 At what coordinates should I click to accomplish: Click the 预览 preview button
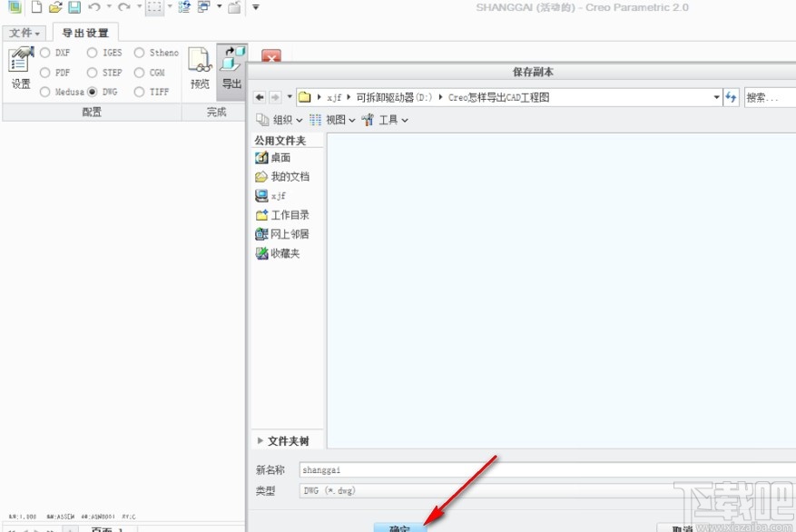(x=200, y=68)
